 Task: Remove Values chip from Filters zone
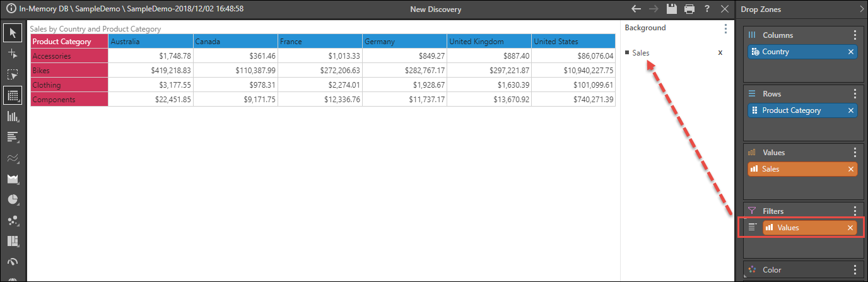tap(850, 228)
